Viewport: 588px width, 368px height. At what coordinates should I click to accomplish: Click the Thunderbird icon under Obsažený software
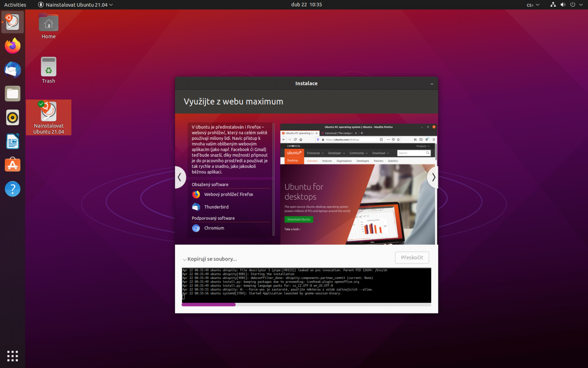tap(196, 207)
